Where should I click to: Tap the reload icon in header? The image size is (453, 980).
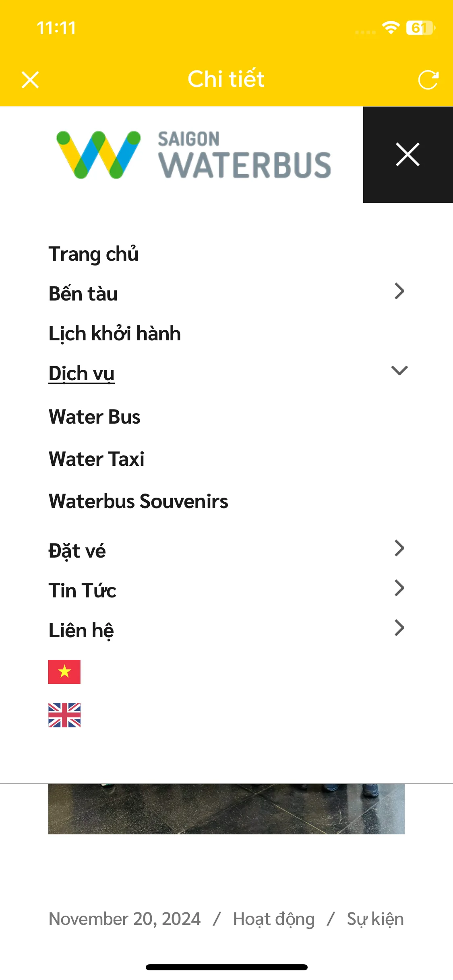[x=428, y=80]
